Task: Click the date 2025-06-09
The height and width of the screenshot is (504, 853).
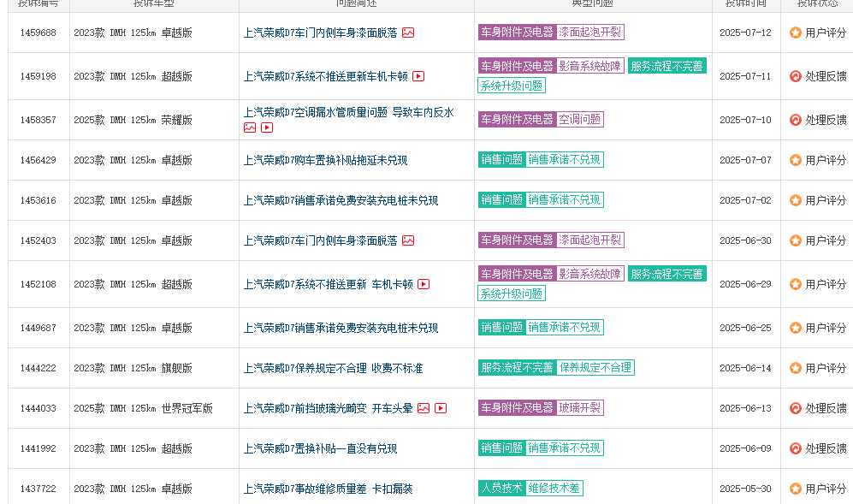Action: point(745,448)
